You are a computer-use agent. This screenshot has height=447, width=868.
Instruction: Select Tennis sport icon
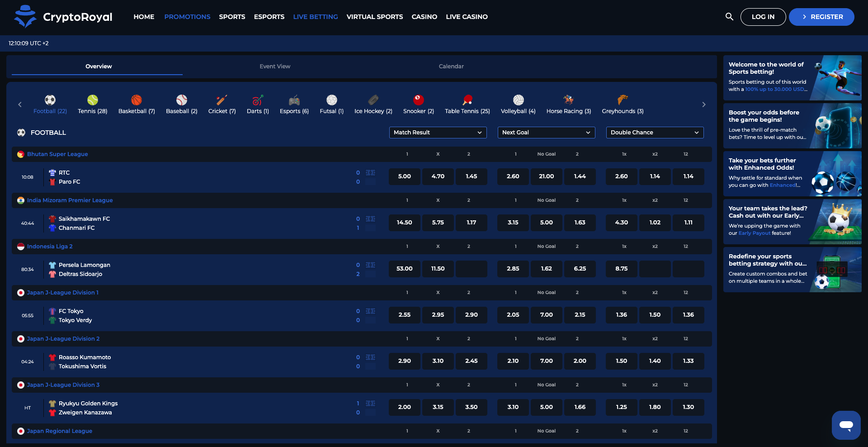pos(93,100)
